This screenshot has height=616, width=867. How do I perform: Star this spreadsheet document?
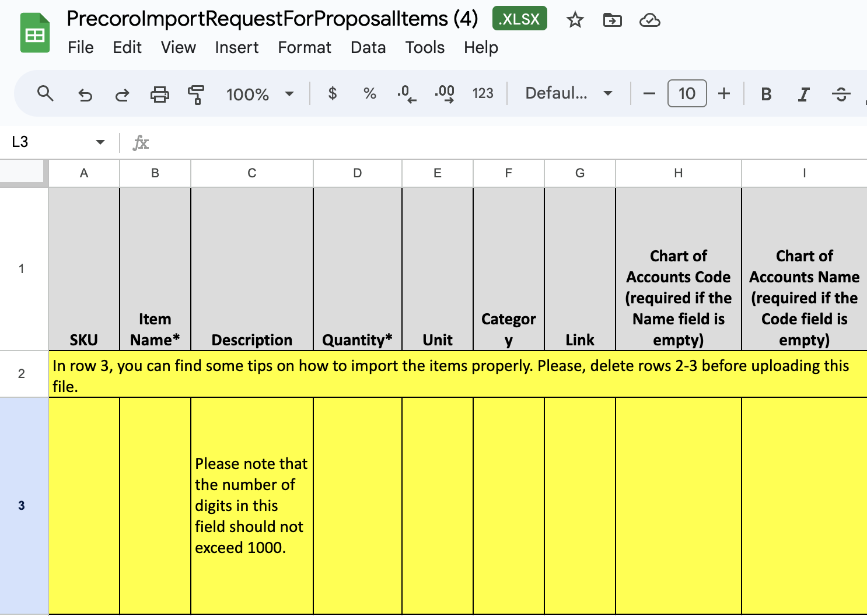[575, 20]
